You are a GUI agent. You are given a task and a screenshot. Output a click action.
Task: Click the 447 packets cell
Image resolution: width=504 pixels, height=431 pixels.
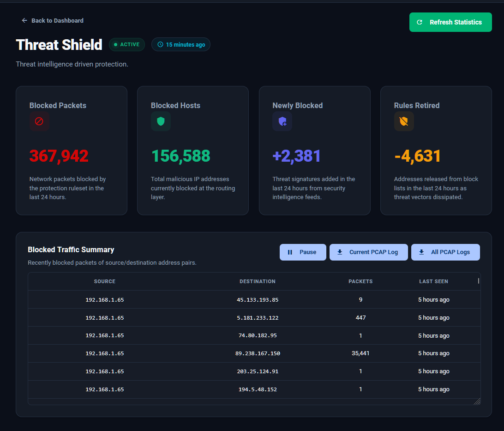(360, 318)
